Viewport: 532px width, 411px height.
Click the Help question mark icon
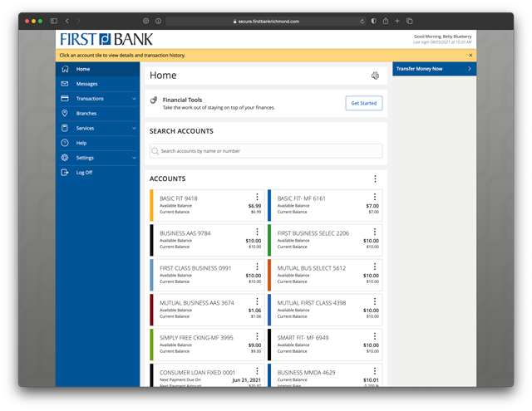pyautogui.click(x=65, y=143)
